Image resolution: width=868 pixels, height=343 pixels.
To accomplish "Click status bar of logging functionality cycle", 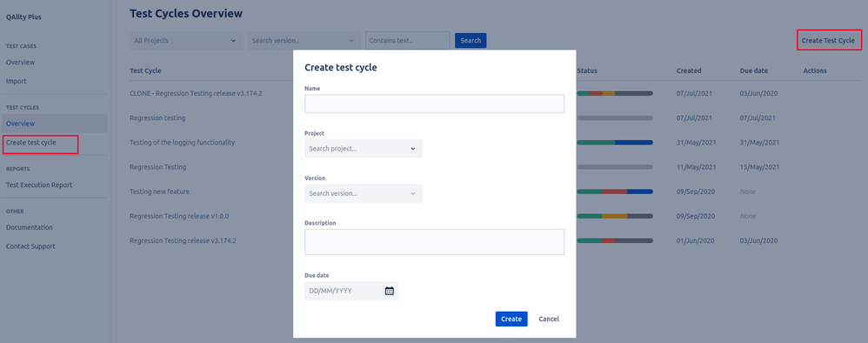I will 615,143.
